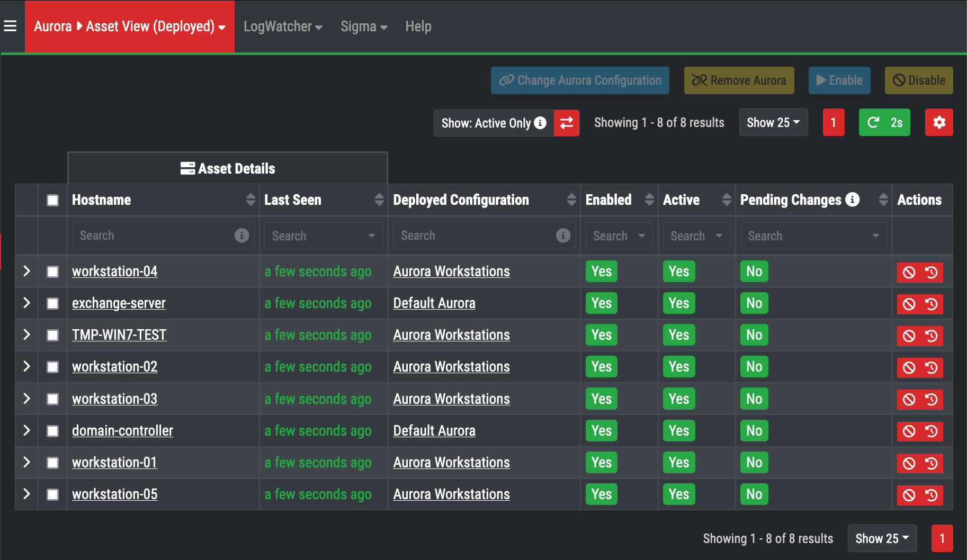Click Change Aurora Configuration button
Viewport: 967px width, 560px height.
click(580, 80)
